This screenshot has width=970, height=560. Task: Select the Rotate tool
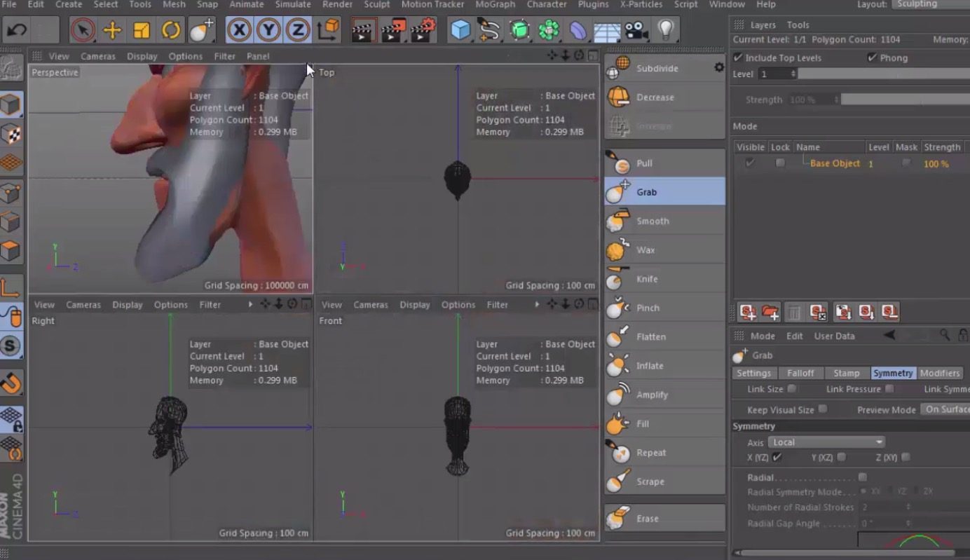click(x=171, y=30)
